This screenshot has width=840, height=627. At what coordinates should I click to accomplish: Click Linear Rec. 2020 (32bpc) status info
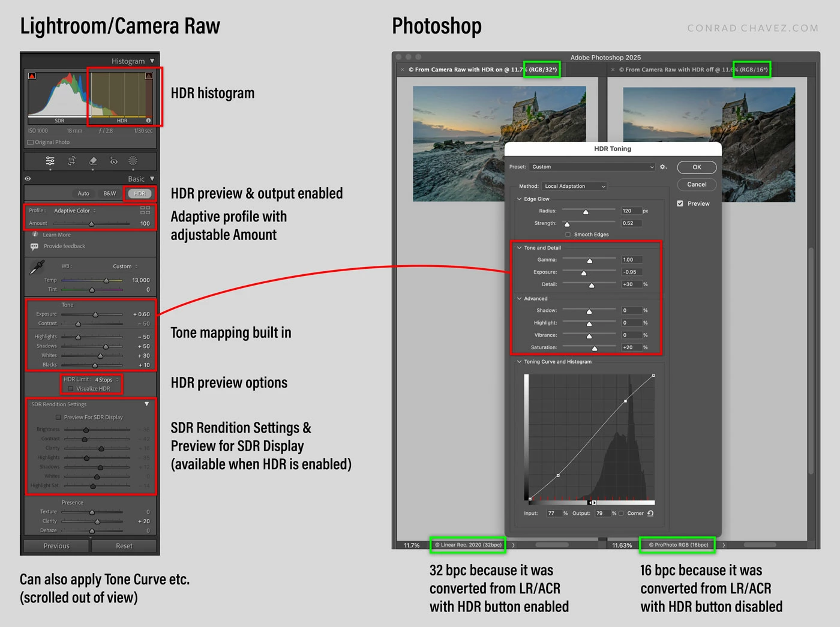click(x=468, y=545)
